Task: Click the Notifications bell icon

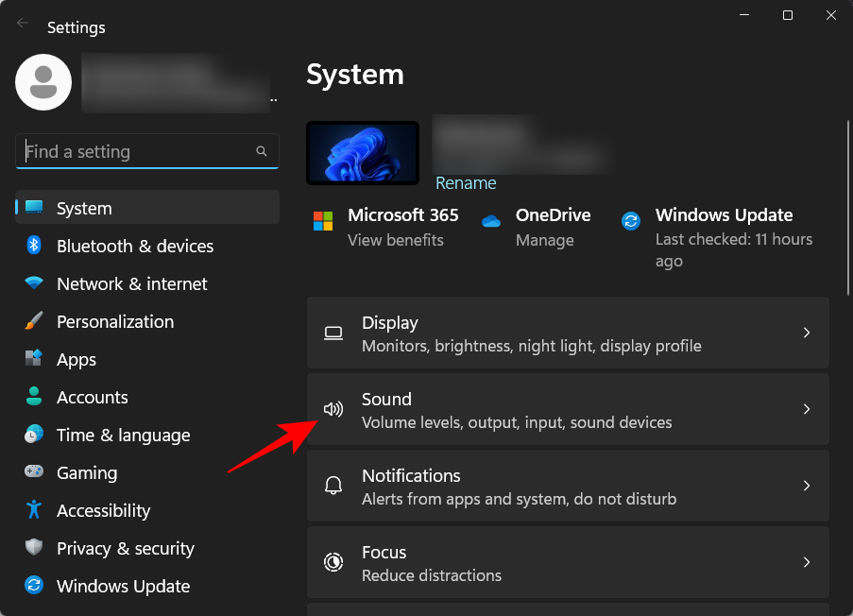Action: [333, 485]
